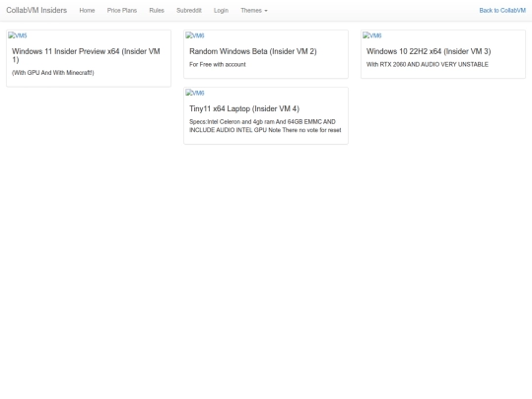Open Windows 10 22H2 x64 VM

(429, 51)
